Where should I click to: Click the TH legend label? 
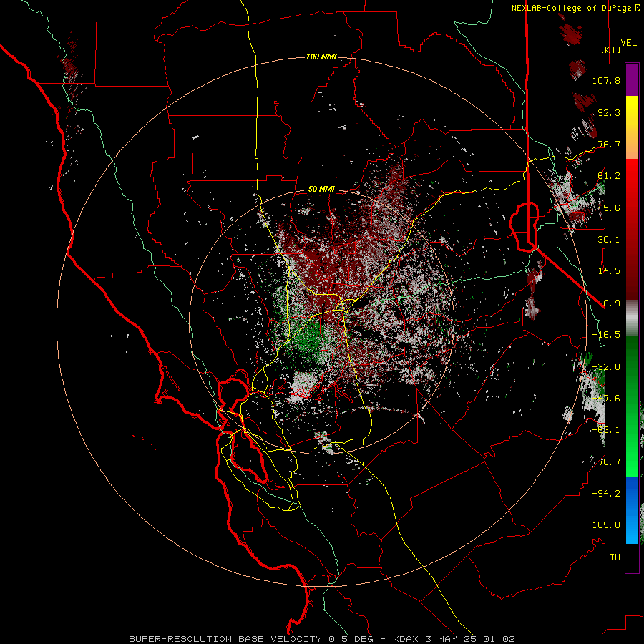tap(615, 557)
